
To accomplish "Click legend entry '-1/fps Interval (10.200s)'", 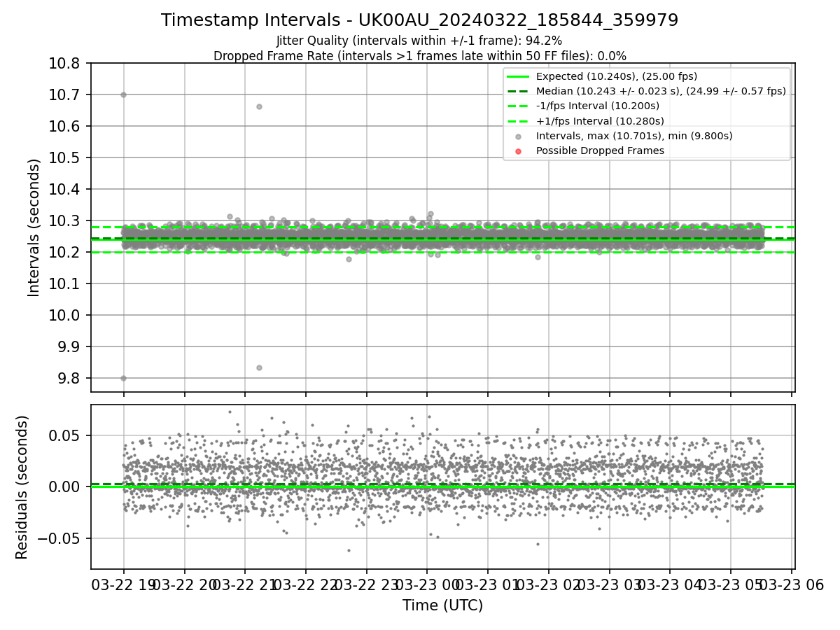I will coord(598,106).
